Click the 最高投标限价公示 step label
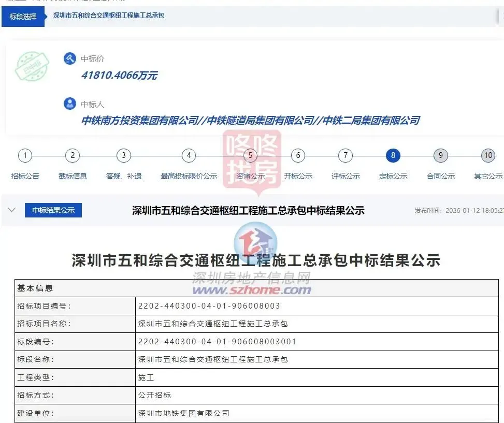Viewport: 504px width, 423px height. pos(189,176)
